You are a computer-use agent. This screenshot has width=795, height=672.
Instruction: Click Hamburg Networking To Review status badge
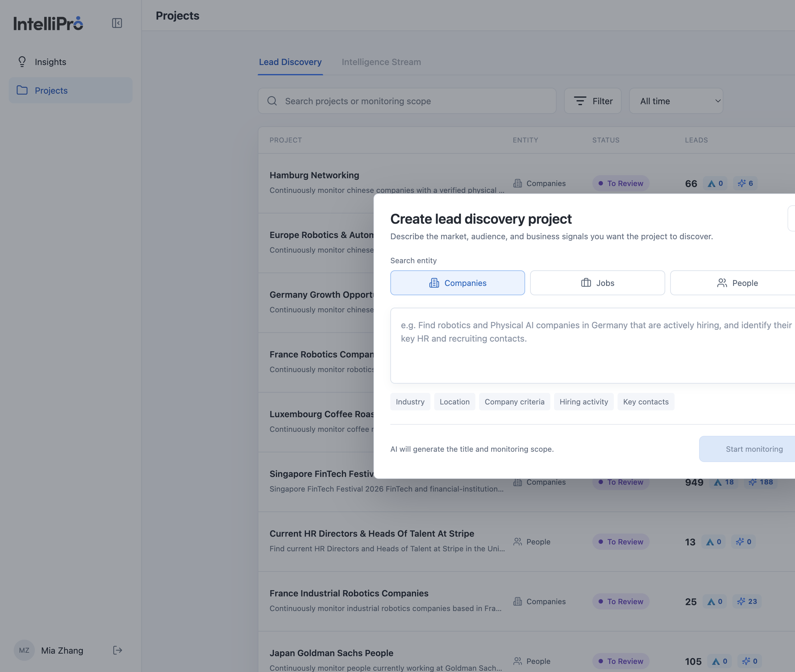click(x=621, y=183)
